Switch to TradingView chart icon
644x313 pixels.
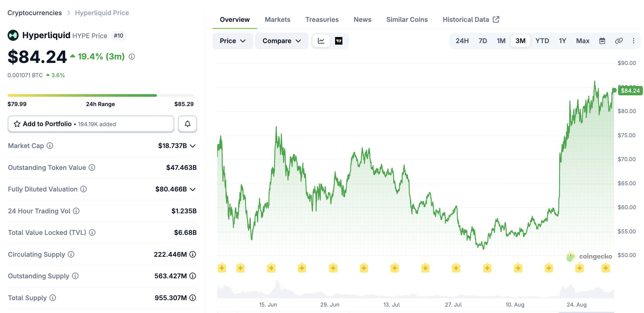pos(339,41)
